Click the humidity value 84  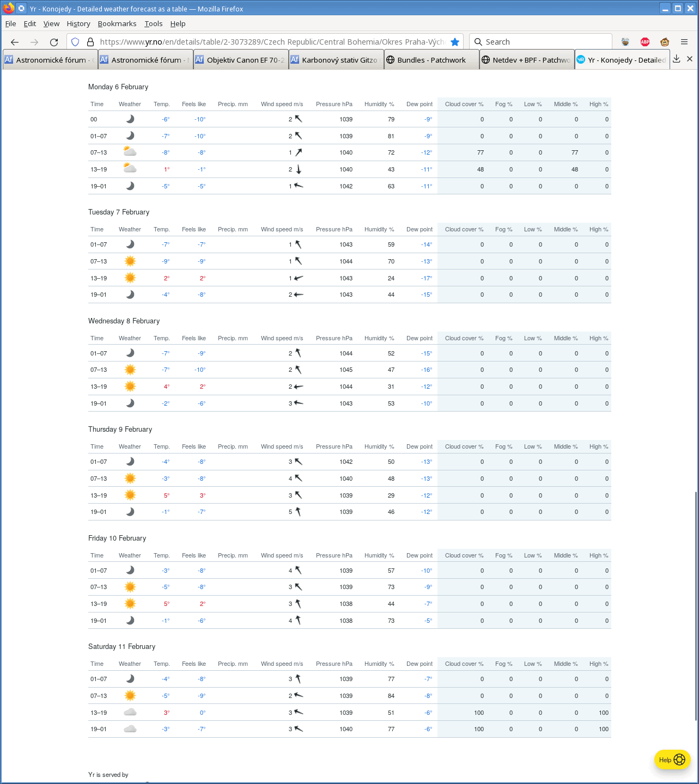[x=391, y=696]
